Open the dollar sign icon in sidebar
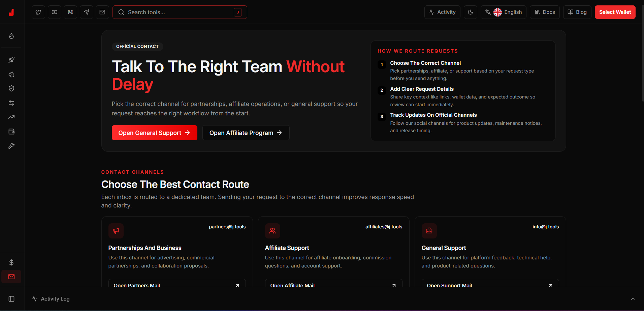Screen dimensions: 644x311 tap(11, 262)
